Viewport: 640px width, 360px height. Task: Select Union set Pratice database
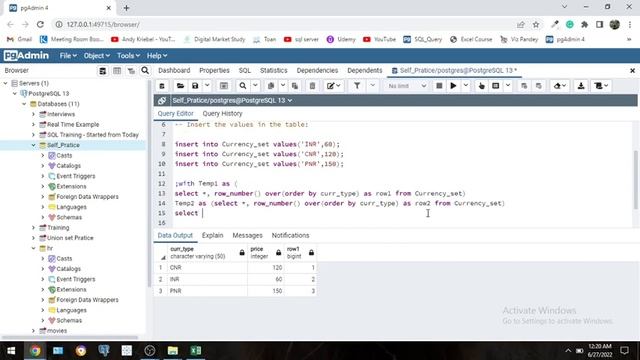pos(70,238)
